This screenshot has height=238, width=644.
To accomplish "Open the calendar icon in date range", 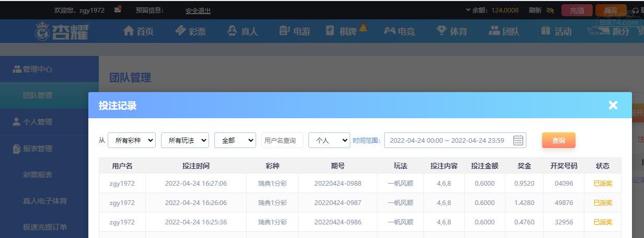I will [x=518, y=140].
